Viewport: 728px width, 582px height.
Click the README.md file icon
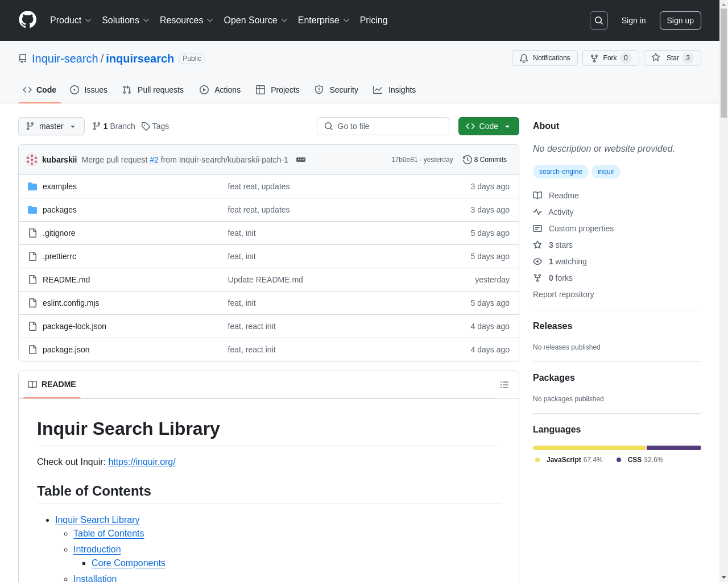(x=32, y=280)
